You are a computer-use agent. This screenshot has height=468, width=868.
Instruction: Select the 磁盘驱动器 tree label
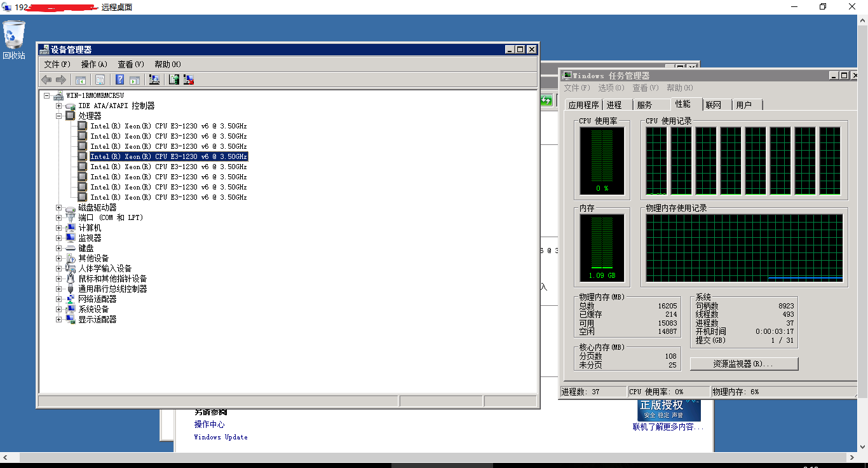point(97,207)
